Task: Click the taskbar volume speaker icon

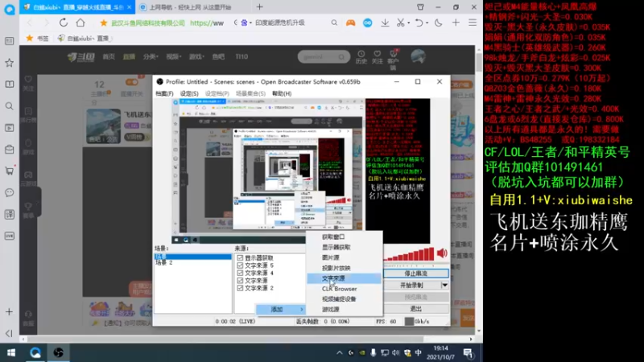Action: (395, 352)
